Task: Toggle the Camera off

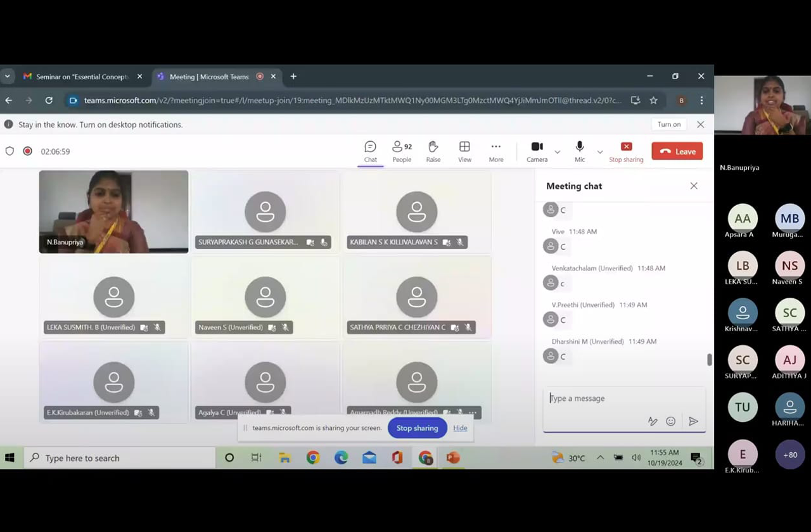Action: [x=537, y=151]
